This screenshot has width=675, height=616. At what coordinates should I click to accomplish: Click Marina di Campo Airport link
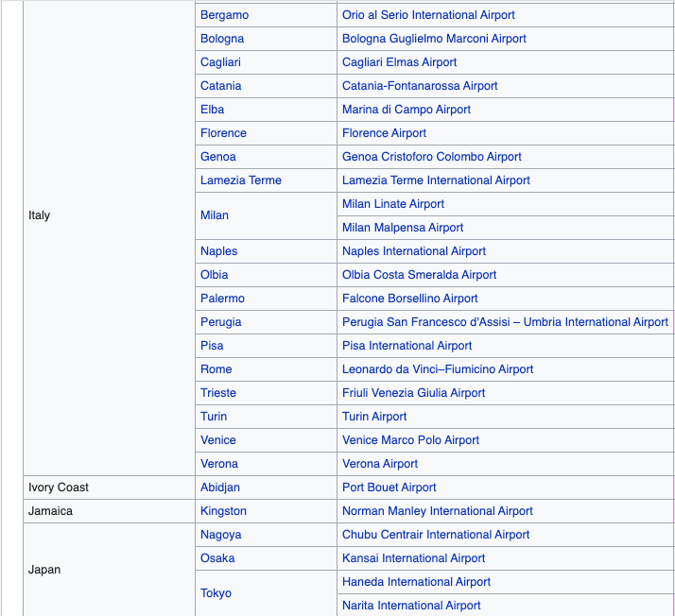(407, 110)
